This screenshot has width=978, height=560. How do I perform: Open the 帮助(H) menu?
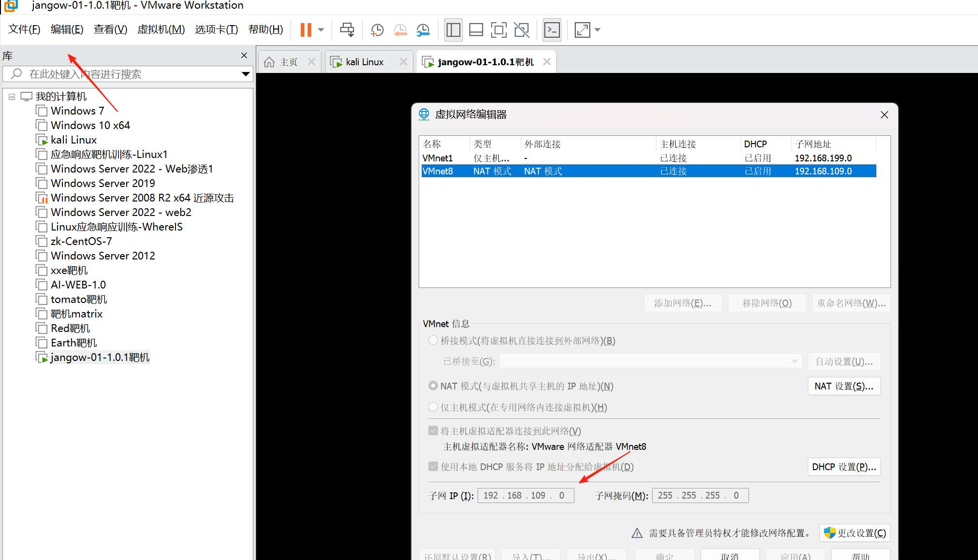point(266,30)
